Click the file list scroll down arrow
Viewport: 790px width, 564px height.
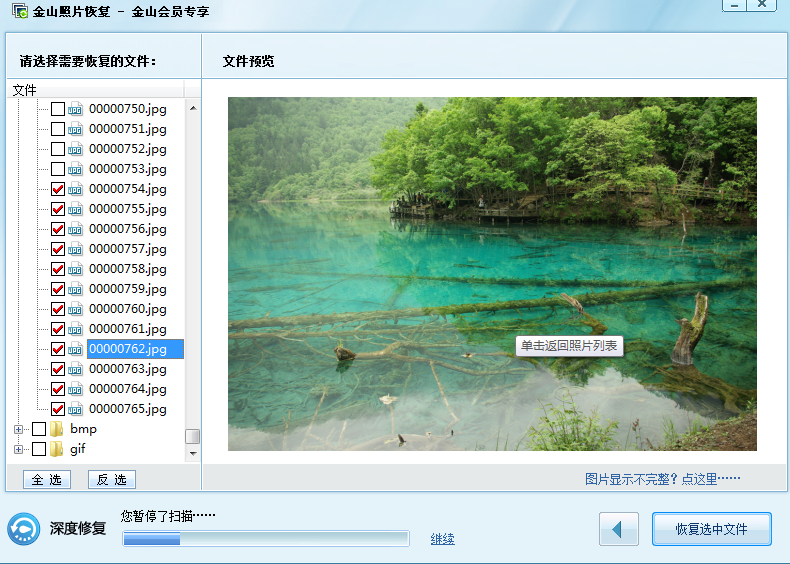[x=193, y=454]
